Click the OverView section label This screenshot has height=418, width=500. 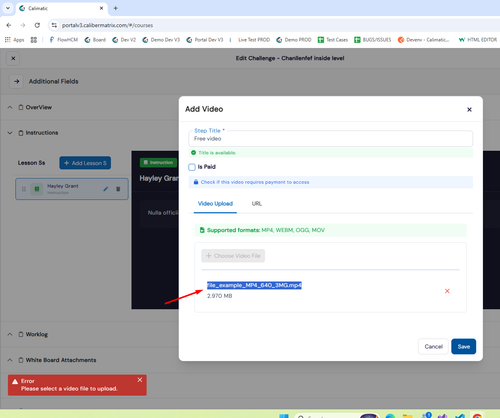click(39, 107)
